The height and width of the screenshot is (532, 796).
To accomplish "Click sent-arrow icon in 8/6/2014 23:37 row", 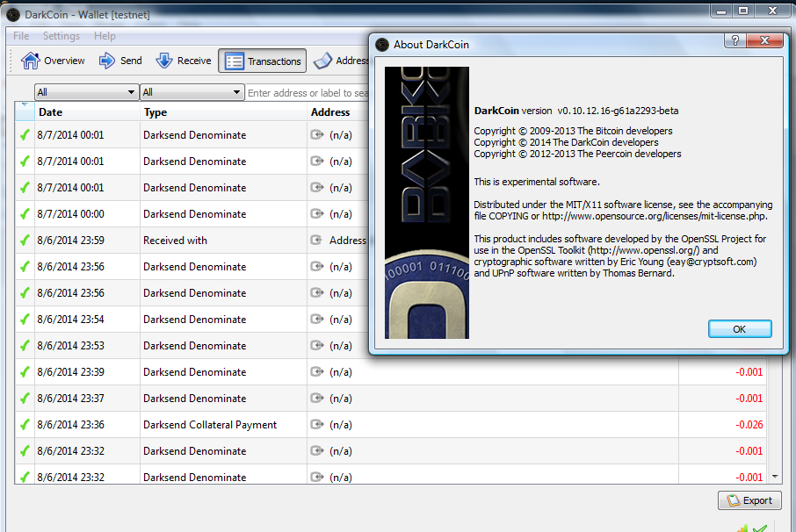I will [317, 398].
